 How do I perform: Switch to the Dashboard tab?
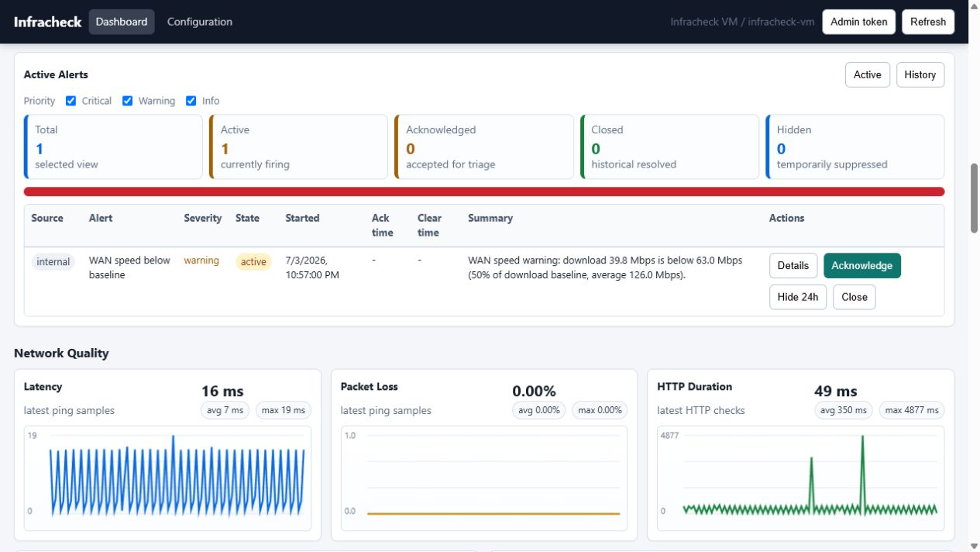pyautogui.click(x=122, y=22)
